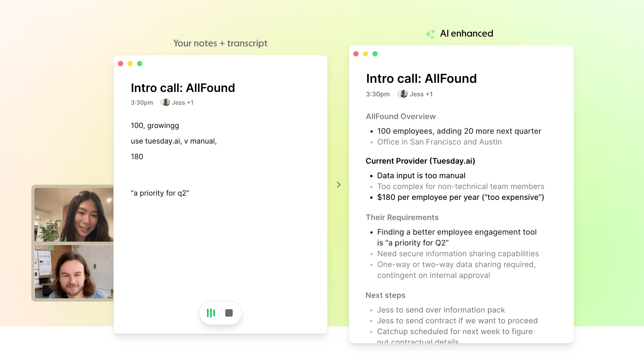Maximize the AI enhanced window with green dot

(375, 54)
